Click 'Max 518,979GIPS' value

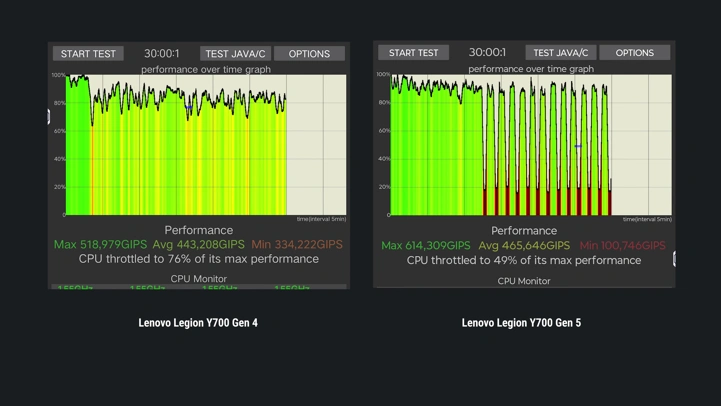[x=100, y=244]
